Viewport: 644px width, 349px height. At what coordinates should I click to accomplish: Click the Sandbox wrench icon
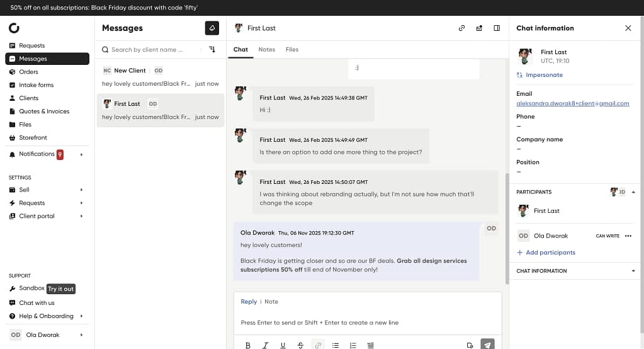pyautogui.click(x=13, y=289)
